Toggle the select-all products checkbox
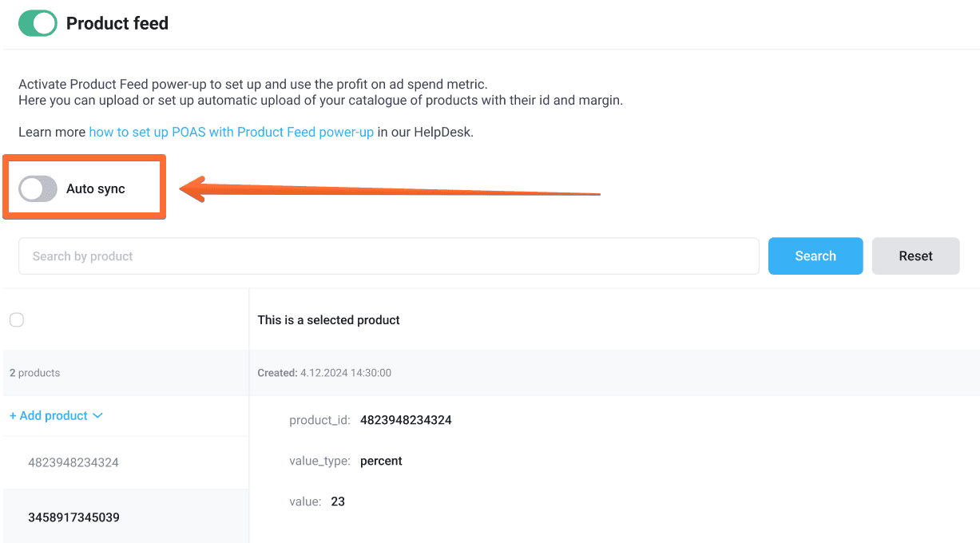Viewport: 980px width, 543px height. pyautogui.click(x=16, y=319)
